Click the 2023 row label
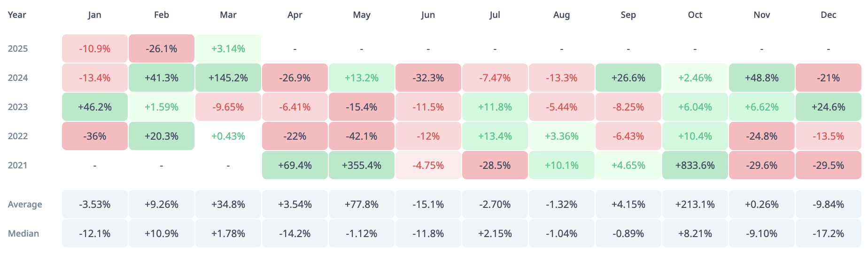868x254 pixels. point(18,107)
